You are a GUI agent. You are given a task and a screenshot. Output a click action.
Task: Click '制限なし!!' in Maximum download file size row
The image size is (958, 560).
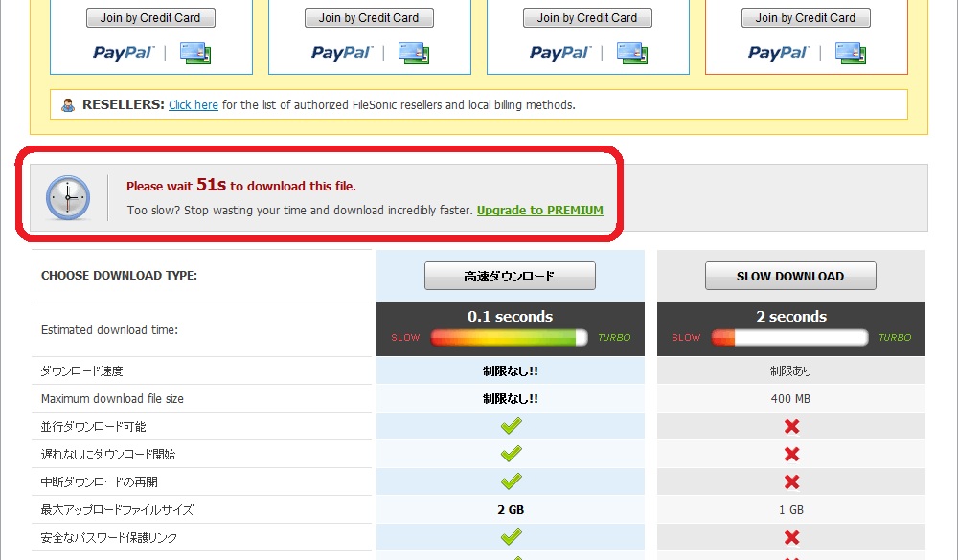(x=511, y=399)
